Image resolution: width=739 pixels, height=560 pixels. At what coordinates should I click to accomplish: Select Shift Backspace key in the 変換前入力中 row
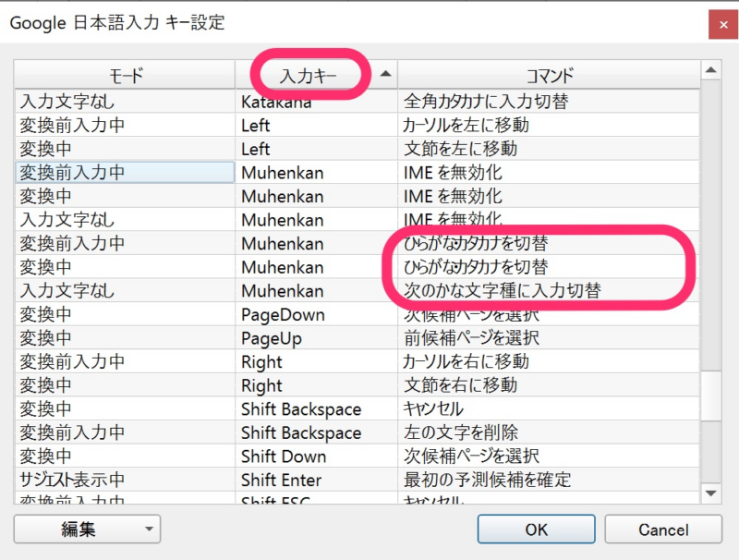[316, 432]
